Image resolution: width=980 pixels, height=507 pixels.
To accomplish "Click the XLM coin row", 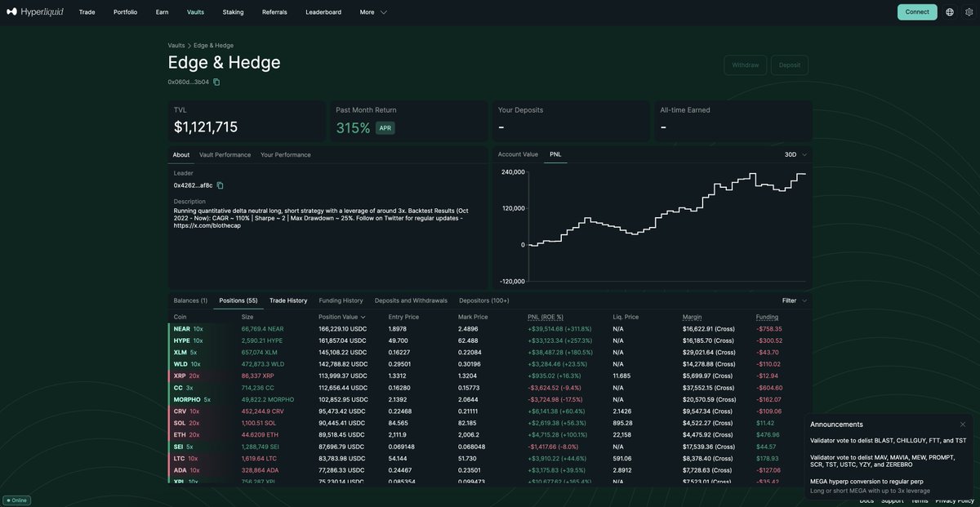I will [490, 353].
